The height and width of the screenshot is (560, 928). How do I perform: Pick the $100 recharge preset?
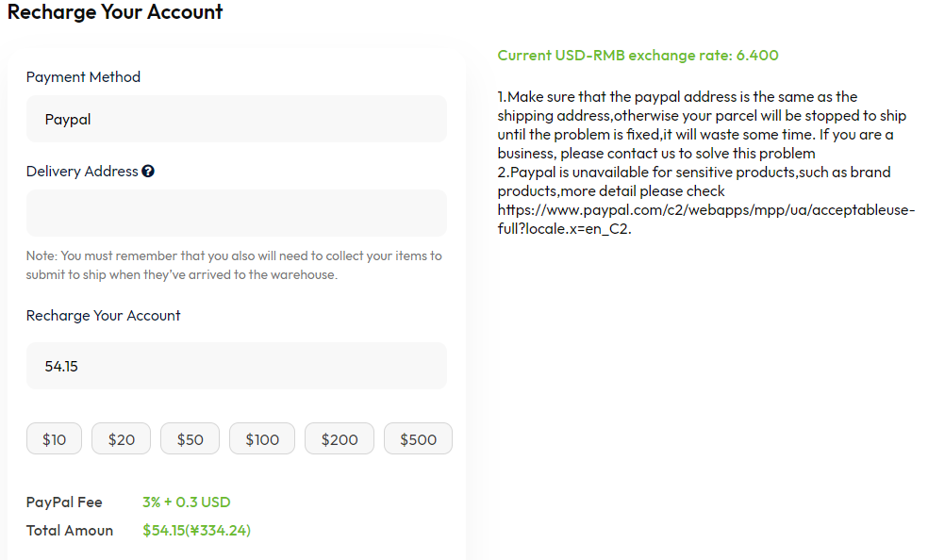pyautogui.click(x=262, y=438)
